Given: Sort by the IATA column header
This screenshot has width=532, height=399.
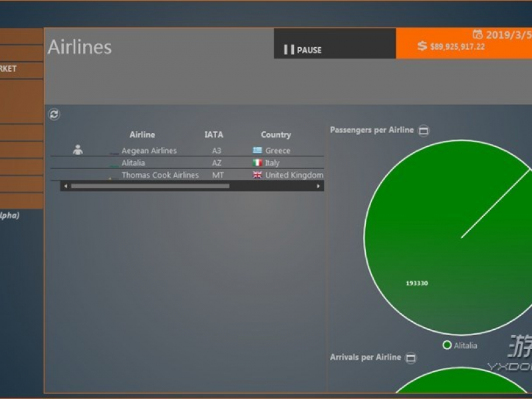Looking at the screenshot, I should pyautogui.click(x=213, y=134).
